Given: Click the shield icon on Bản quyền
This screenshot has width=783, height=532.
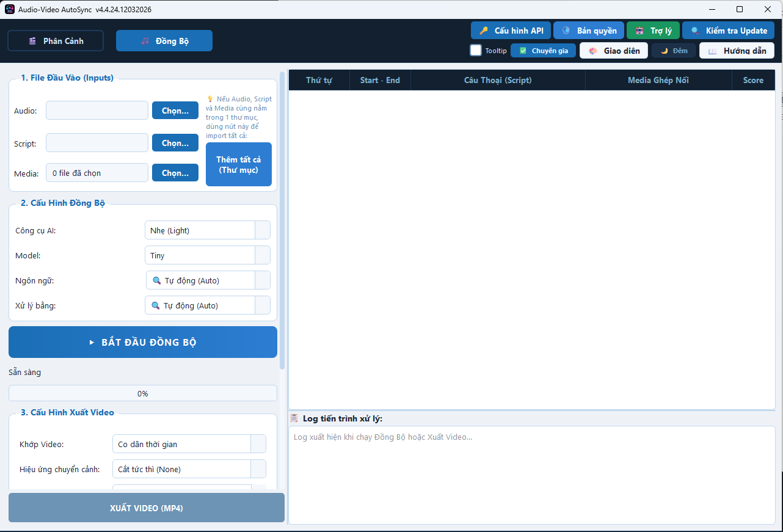Looking at the screenshot, I should coord(566,31).
